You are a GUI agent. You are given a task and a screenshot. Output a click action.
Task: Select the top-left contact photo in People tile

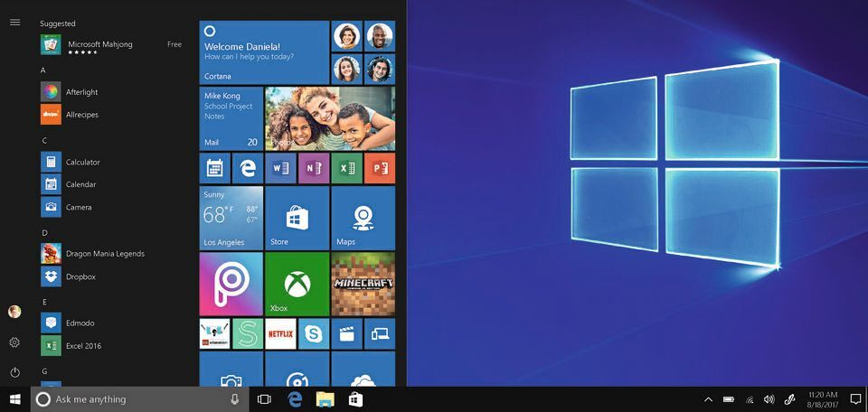(346, 36)
